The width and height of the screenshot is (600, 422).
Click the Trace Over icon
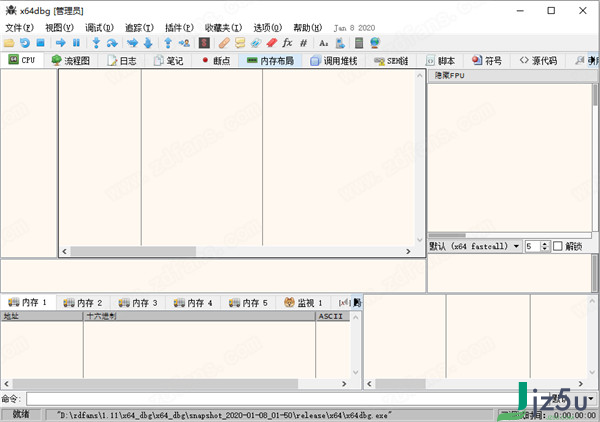148,43
